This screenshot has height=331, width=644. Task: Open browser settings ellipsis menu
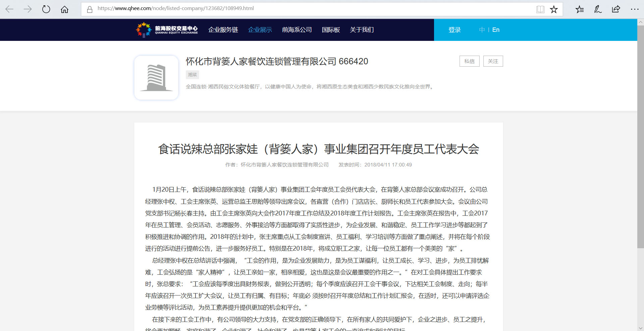coord(634,9)
